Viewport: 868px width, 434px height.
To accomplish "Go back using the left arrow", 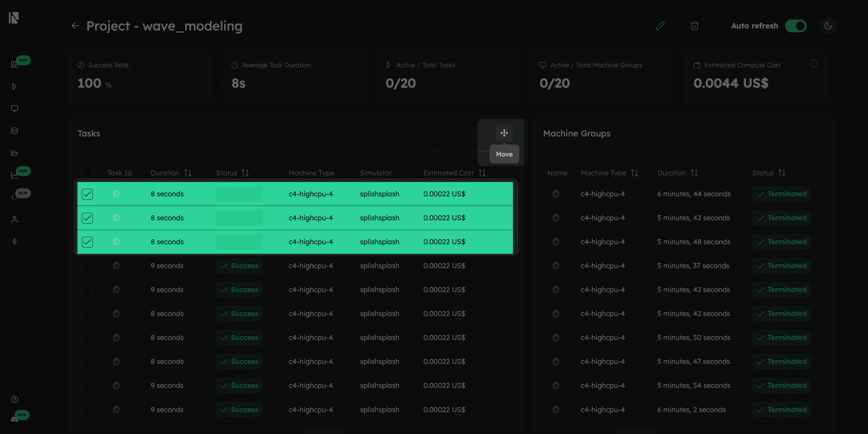I will (75, 26).
